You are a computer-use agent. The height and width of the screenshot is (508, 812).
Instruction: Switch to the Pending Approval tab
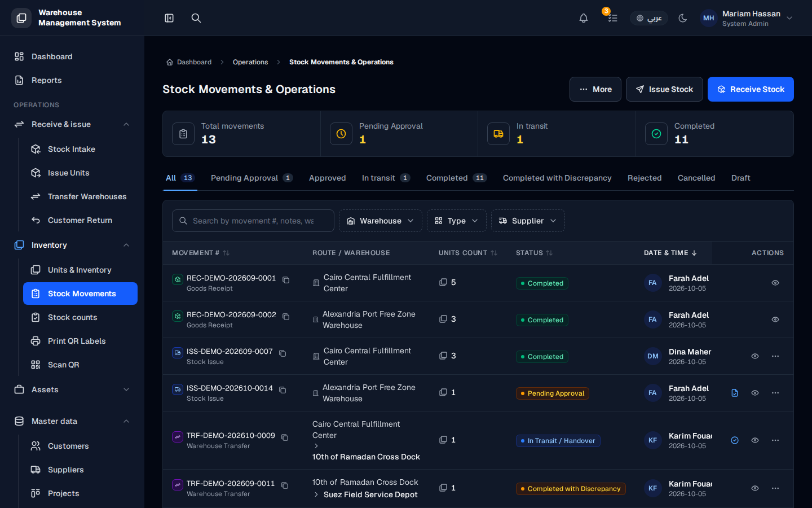(x=251, y=178)
